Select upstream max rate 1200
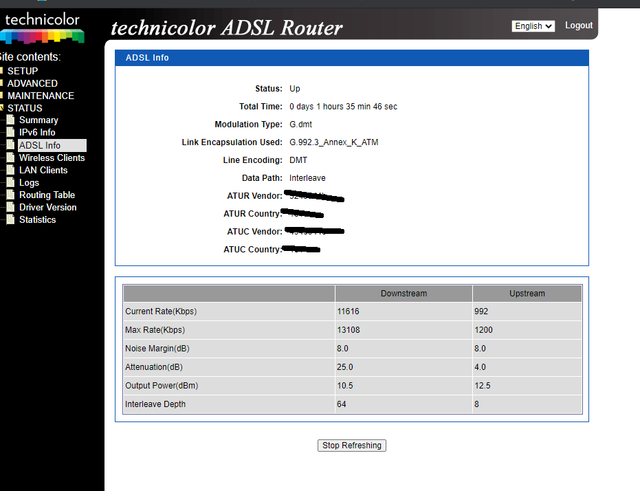This screenshot has height=491, width=640. coord(484,330)
